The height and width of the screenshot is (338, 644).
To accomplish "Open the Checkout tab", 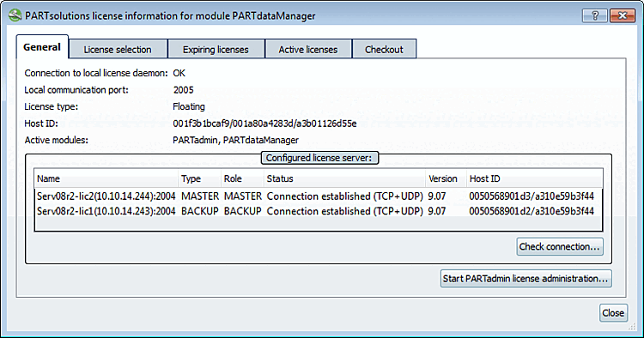I will click(384, 49).
